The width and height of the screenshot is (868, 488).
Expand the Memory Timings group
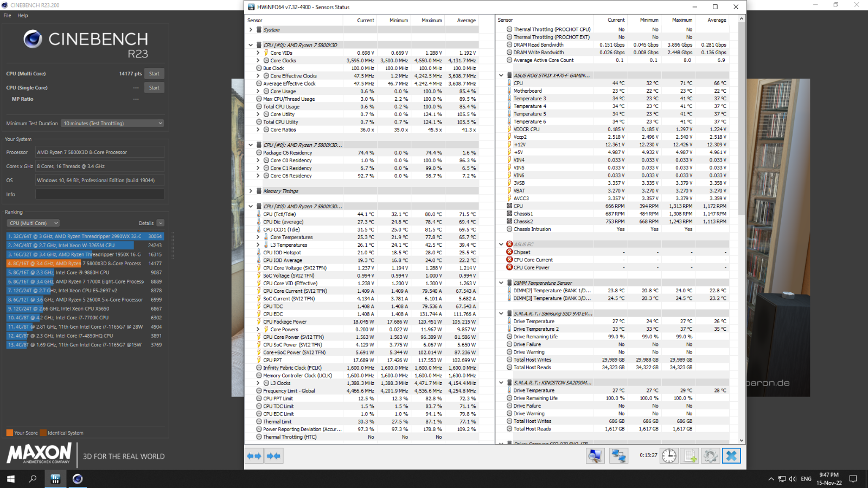pyautogui.click(x=251, y=191)
